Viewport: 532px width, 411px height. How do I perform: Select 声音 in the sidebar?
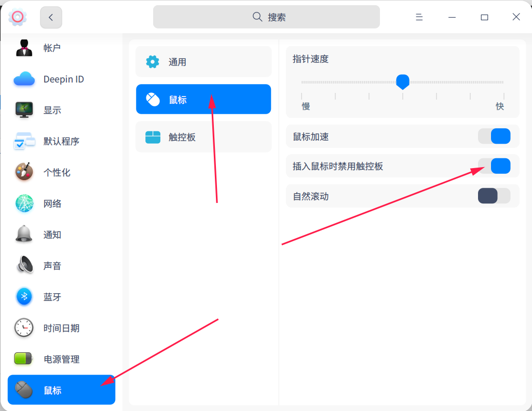(x=61, y=266)
